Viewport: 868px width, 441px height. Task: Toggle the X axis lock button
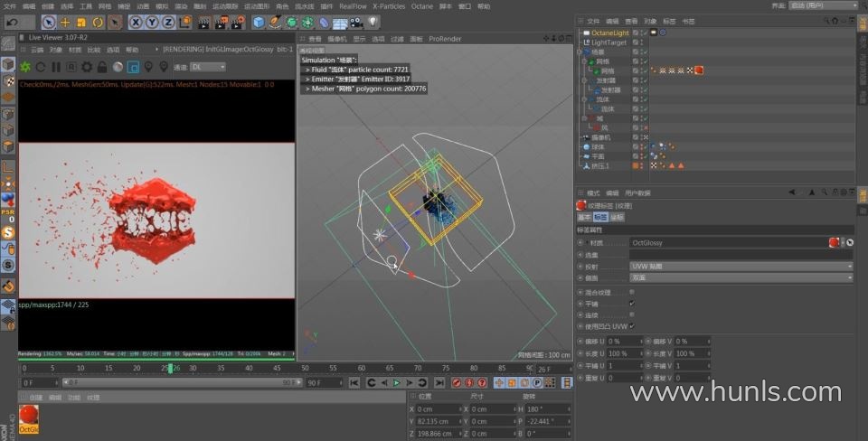[136, 22]
